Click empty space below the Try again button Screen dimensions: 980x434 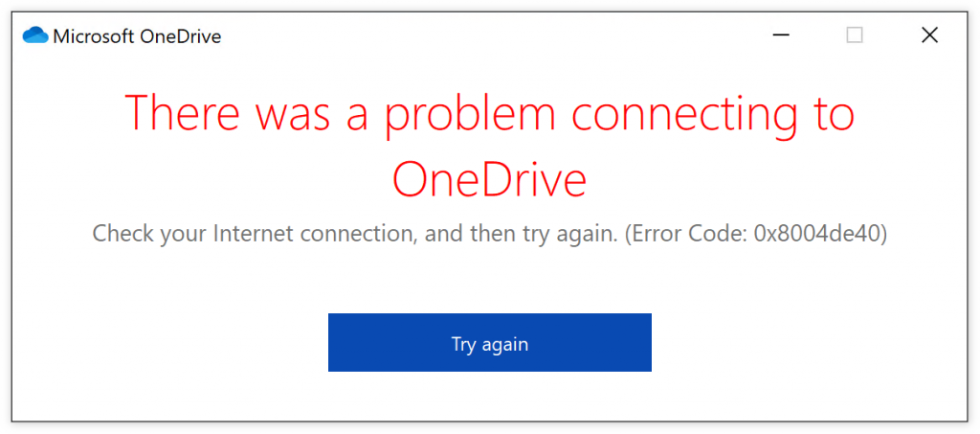489,398
